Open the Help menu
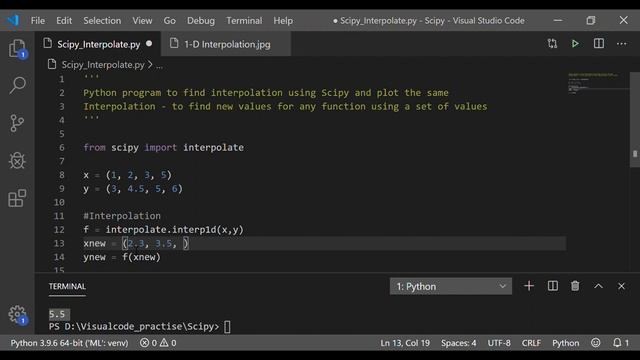The width and height of the screenshot is (640, 360). click(283, 20)
